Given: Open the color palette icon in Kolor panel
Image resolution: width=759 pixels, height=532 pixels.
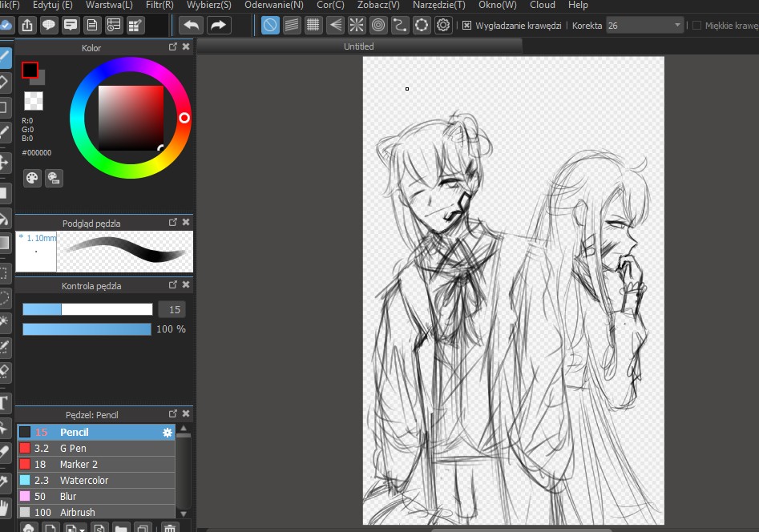Looking at the screenshot, I should coord(32,178).
